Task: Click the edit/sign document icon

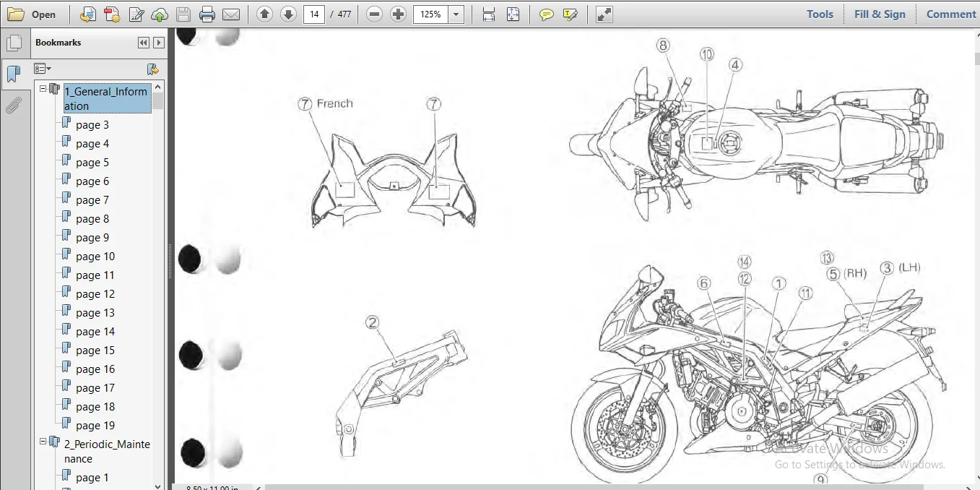Action: click(x=136, y=14)
